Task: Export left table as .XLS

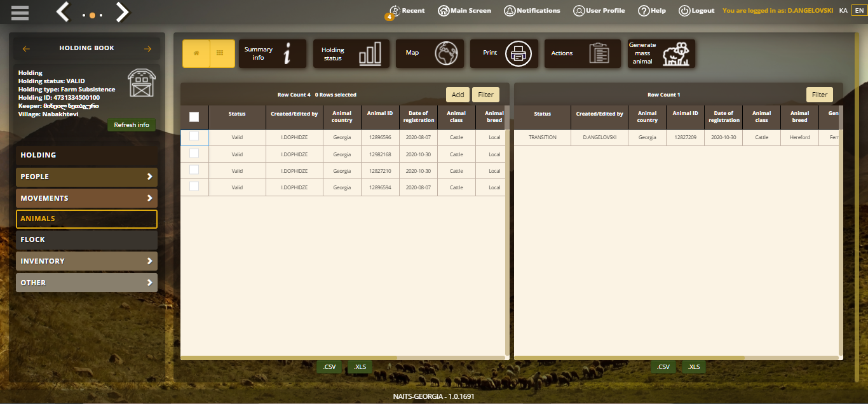Action: (x=360, y=367)
